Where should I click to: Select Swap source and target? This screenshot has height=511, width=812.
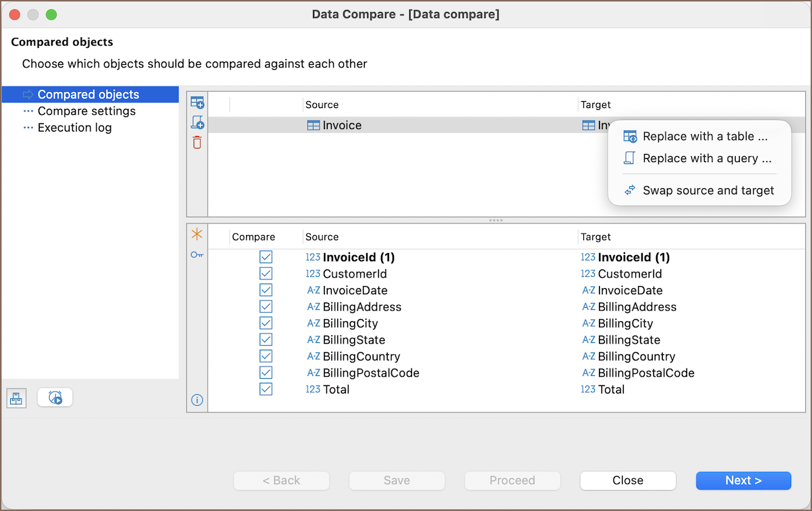708,190
